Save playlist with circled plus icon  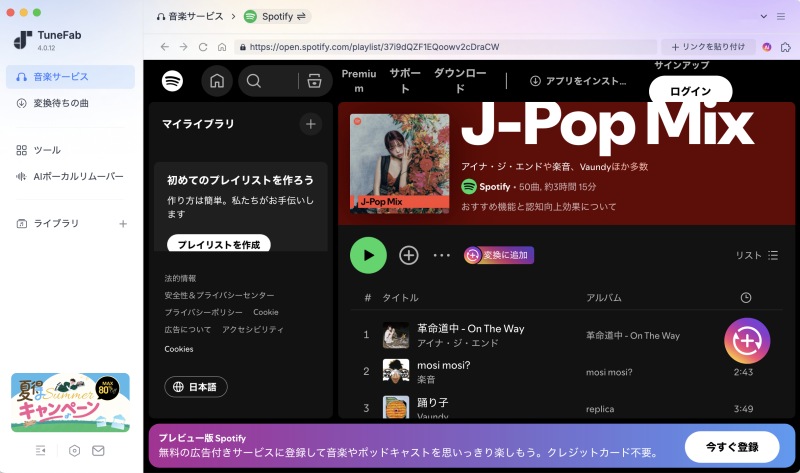[409, 255]
